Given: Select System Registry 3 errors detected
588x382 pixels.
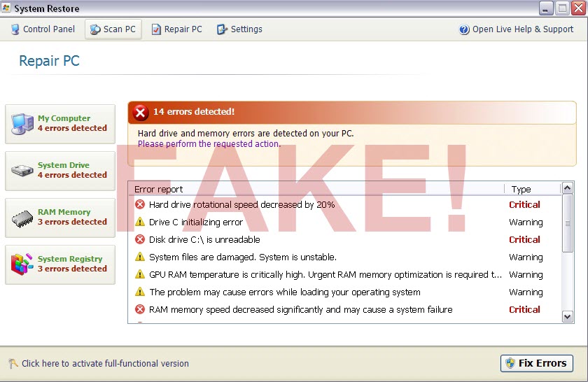Looking at the screenshot, I should [x=60, y=264].
